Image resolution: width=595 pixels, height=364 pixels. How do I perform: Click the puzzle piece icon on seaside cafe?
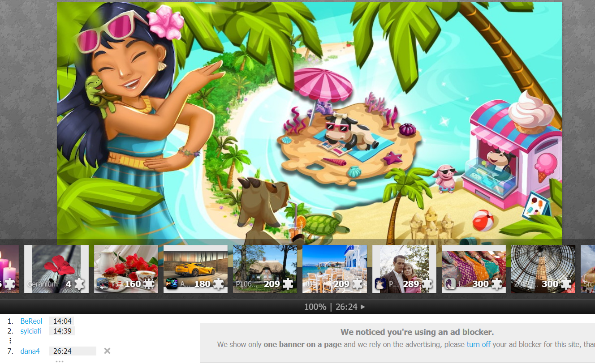click(x=358, y=284)
